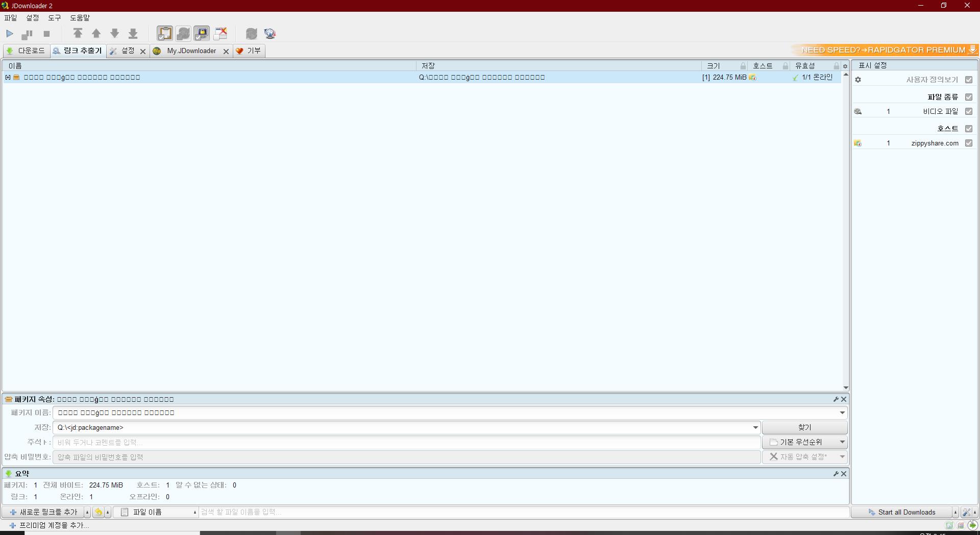
Task: Open 패키지 이름 dropdown arrow
Action: coord(842,412)
